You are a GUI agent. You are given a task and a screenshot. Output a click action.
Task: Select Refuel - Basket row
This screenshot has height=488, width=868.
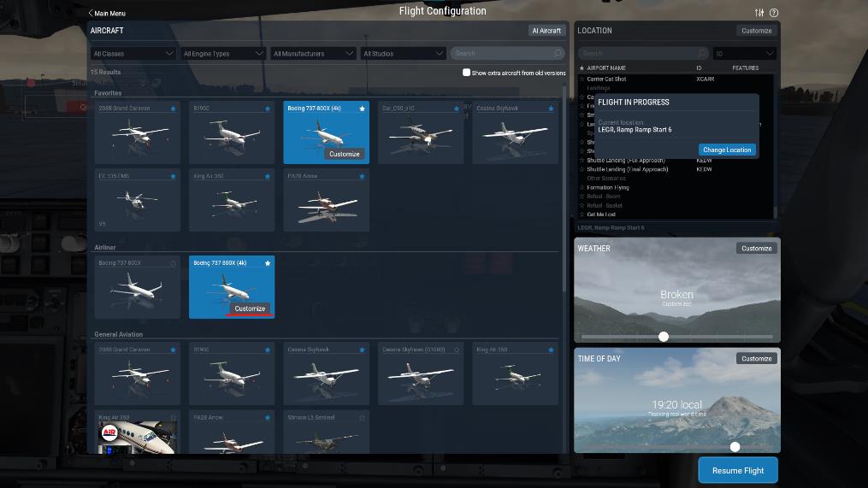click(x=676, y=205)
